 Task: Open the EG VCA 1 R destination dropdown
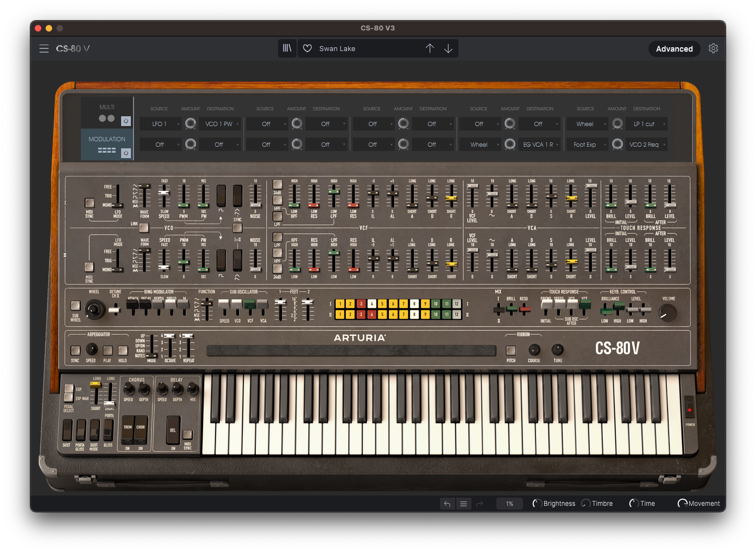(540, 145)
